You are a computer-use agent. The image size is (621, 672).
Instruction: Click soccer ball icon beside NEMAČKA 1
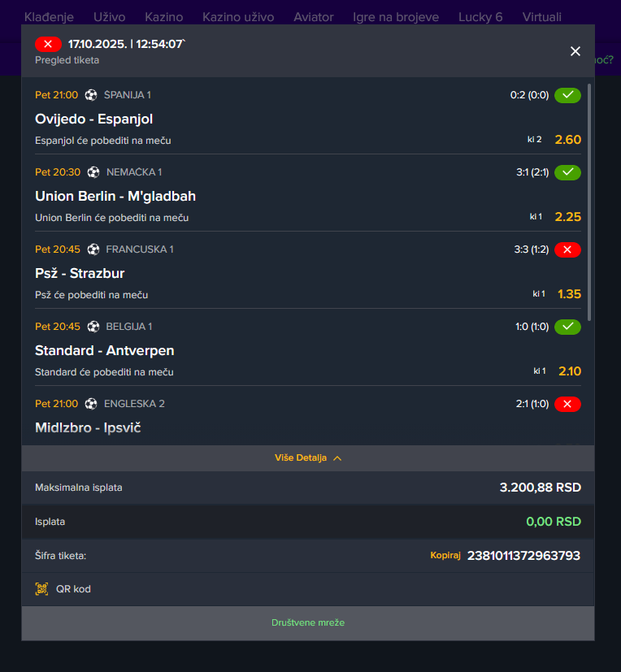pyautogui.click(x=93, y=172)
